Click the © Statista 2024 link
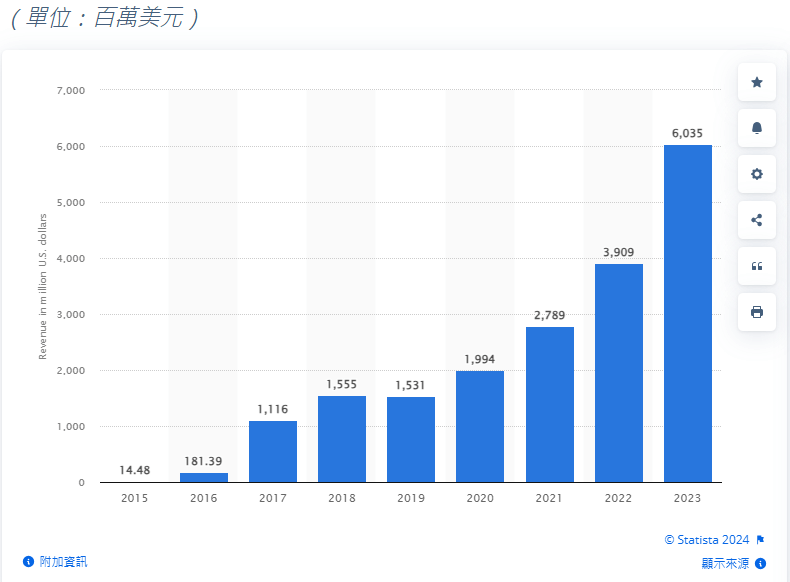 click(706, 540)
